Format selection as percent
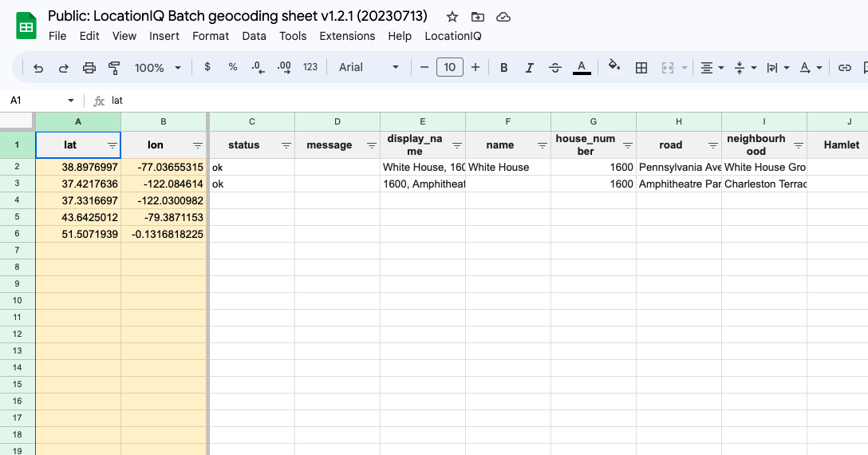Image resolution: width=868 pixels, height=455 pixels. coord(233,67)
